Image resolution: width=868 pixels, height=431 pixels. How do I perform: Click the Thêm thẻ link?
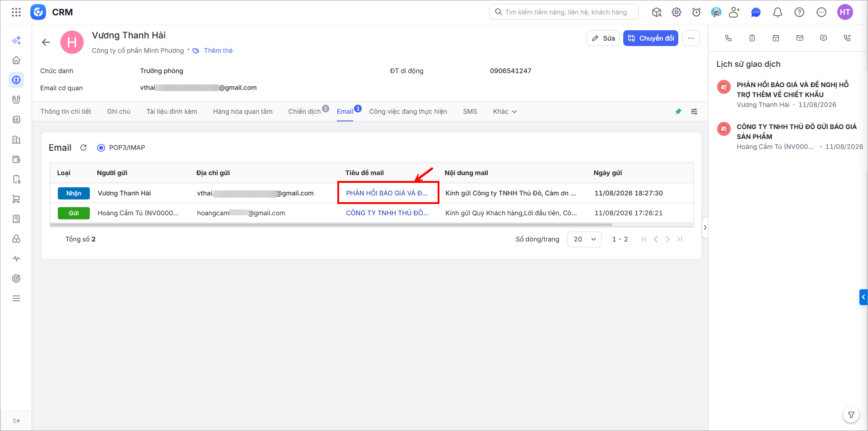point(218,51)
